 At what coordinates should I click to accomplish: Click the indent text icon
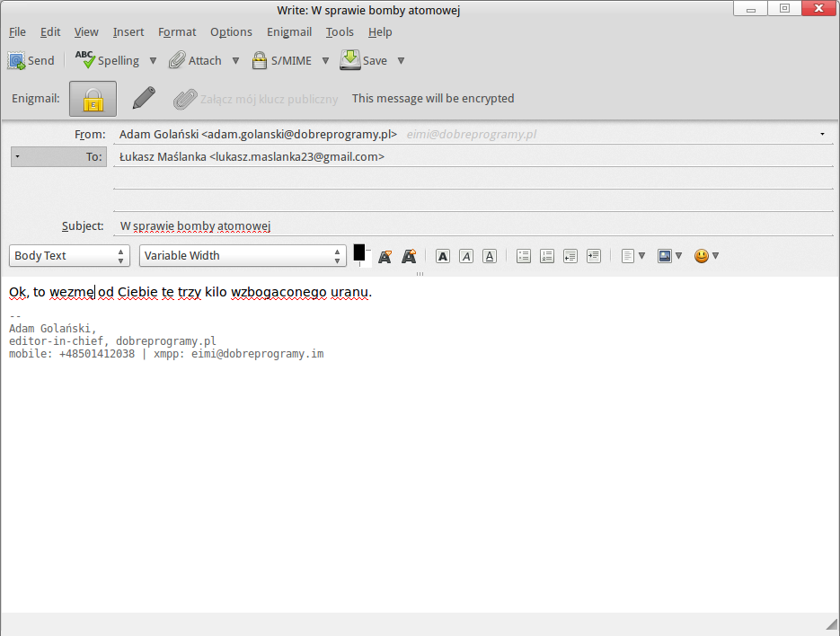tap(594, 256)
